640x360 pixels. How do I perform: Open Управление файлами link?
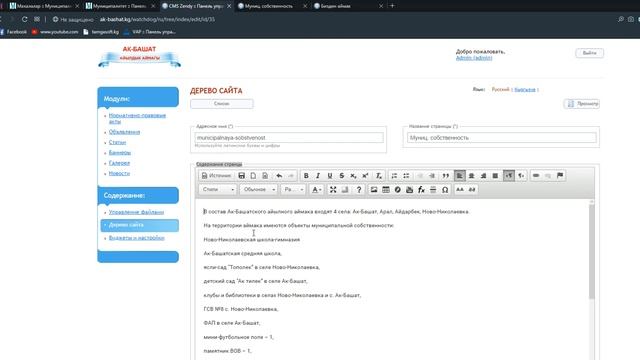pyautogui.click(x=136, y=212)
